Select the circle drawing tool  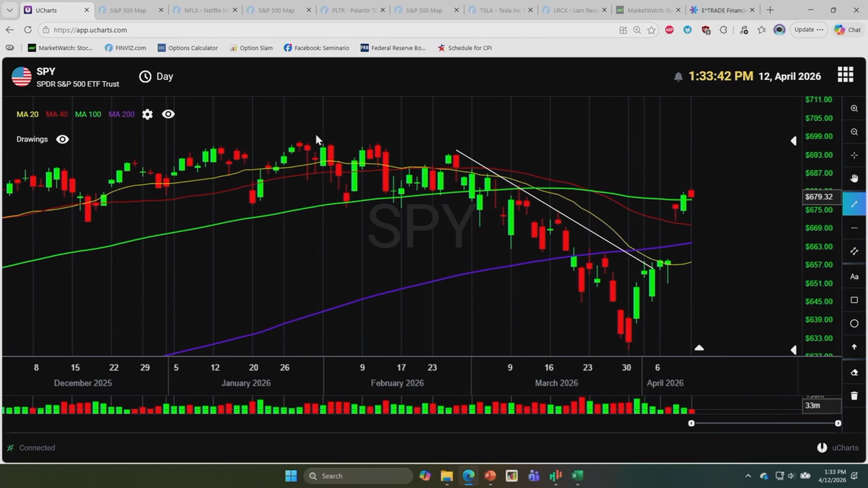pos(854,324)
